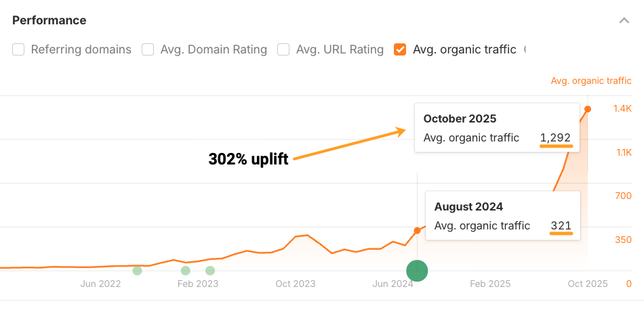Image resolution: width=644 pixels, height=310 pixels.
Task: Select small green dot near Jun 2022
Action: pyautogui.click(x=137, y=271)
